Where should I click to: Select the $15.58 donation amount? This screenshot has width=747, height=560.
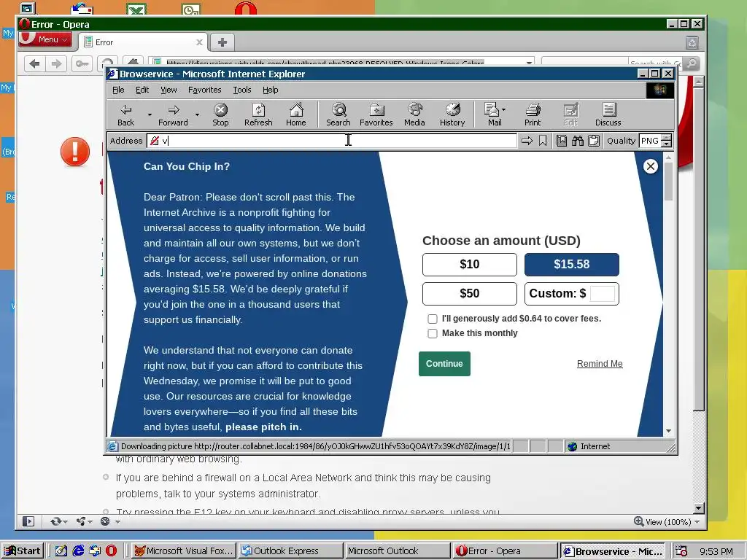coord(572,264)
